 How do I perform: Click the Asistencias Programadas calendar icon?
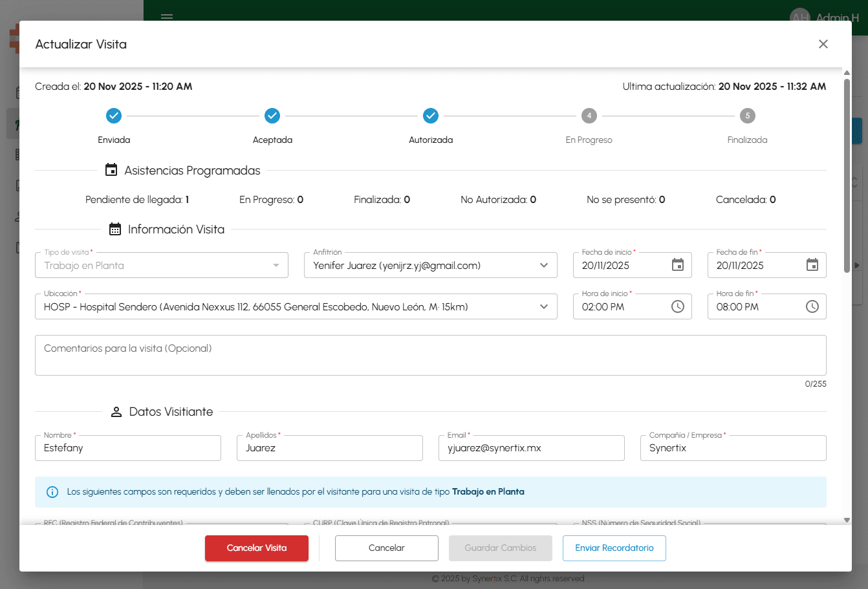(111, 170)
